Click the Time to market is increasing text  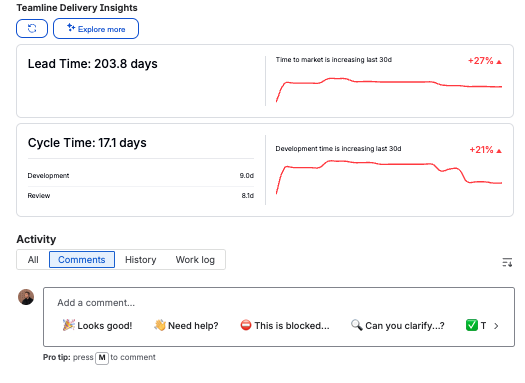coord(333,60)
